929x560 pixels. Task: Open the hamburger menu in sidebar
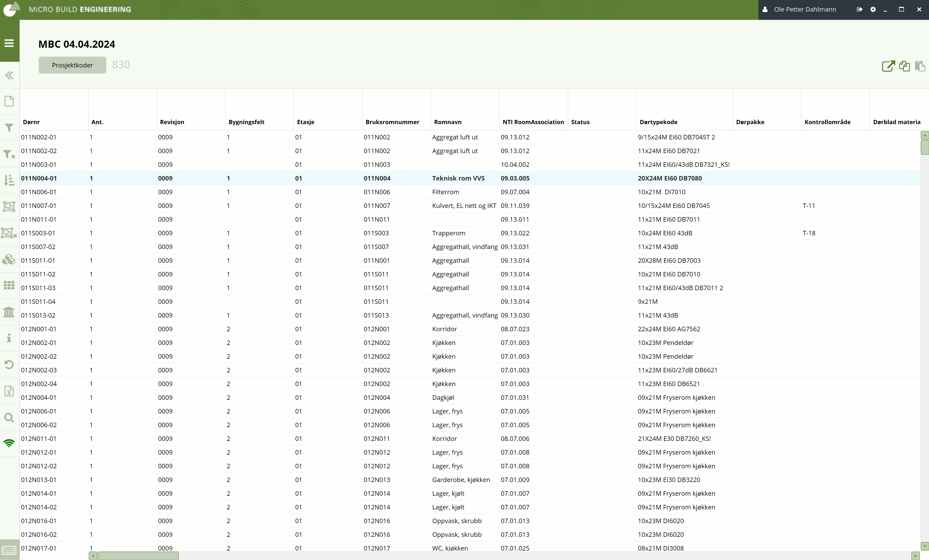tap(9, 43)
